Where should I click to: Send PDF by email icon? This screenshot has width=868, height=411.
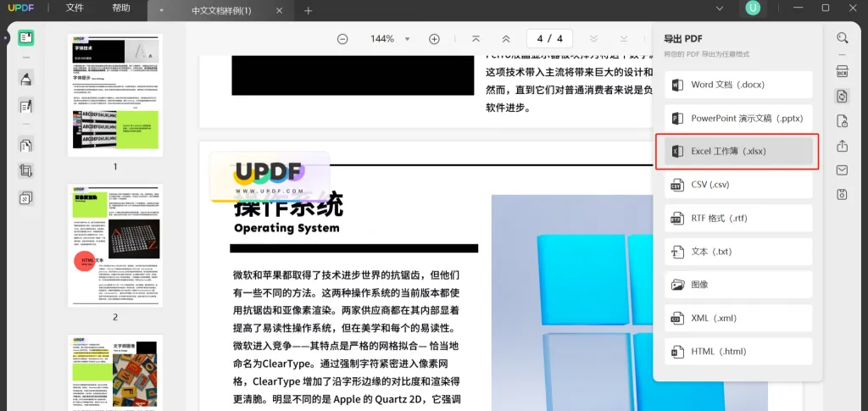pyautogui.click(x=842, y=169)
